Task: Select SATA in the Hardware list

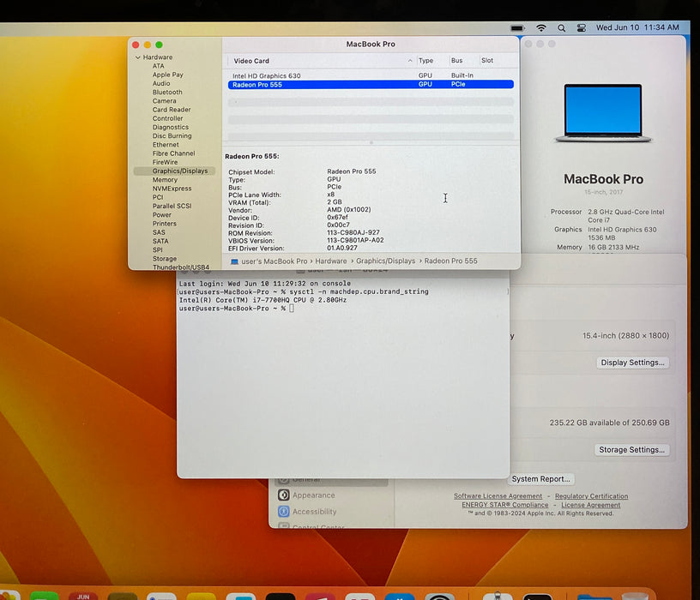Action: (x=160, y=241)
